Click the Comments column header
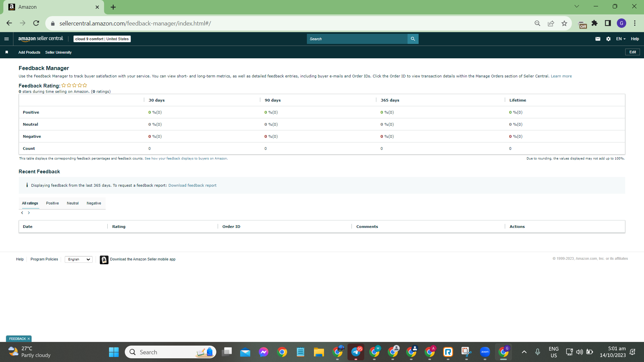This screenshot has height=362, width=644. 367,227
